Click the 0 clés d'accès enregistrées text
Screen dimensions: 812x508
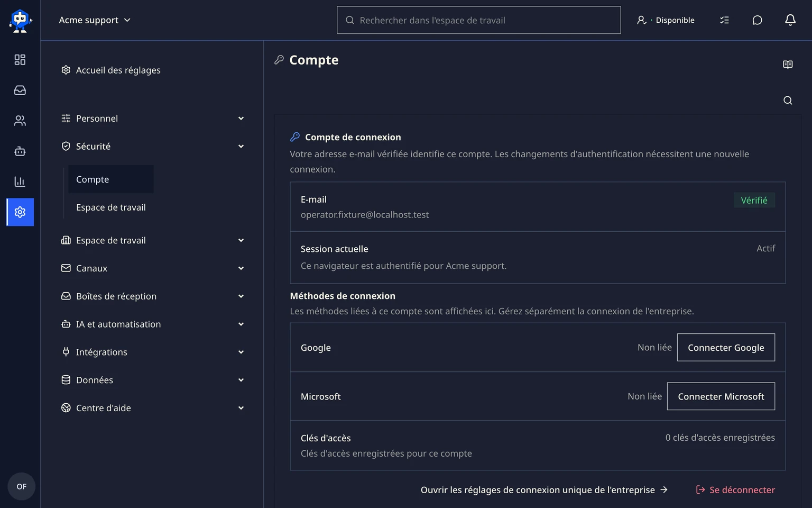[720, 438]
